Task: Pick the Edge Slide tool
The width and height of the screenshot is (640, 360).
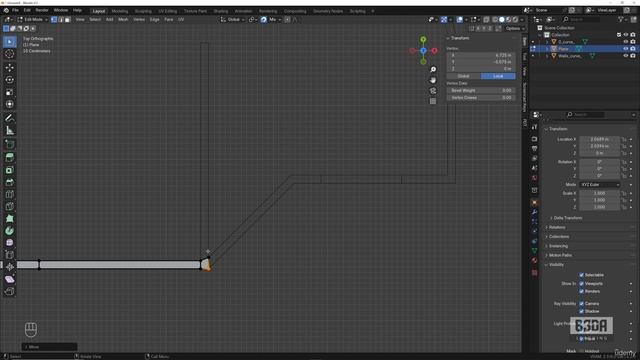Action: (x=9, y=255)
